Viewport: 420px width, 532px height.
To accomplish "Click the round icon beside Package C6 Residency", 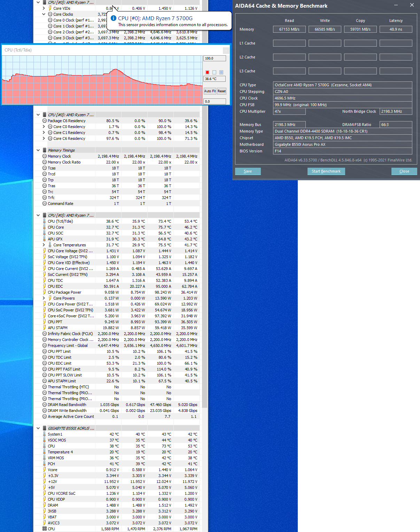I will [45, 121].
